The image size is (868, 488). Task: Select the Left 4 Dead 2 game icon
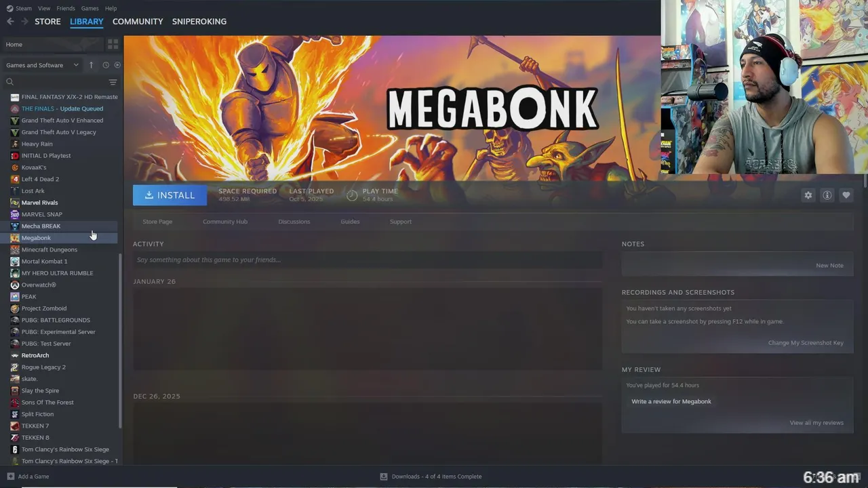15,179
